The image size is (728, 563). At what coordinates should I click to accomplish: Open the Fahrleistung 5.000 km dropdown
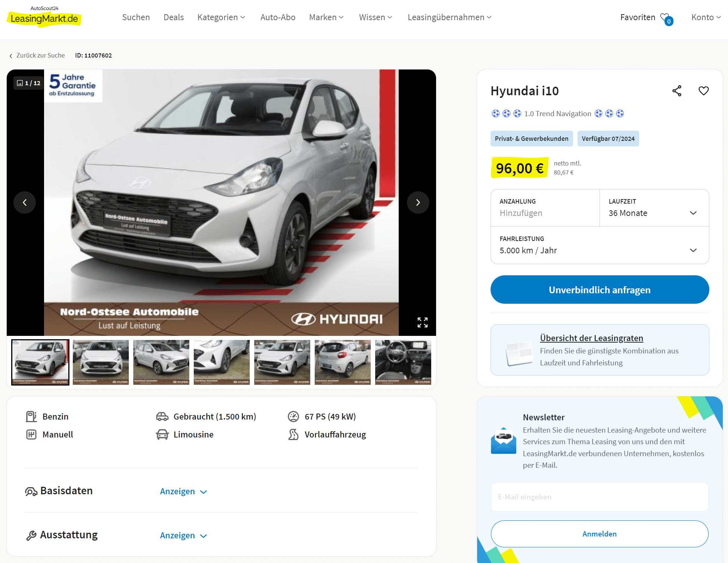click(x=600, y=245)
